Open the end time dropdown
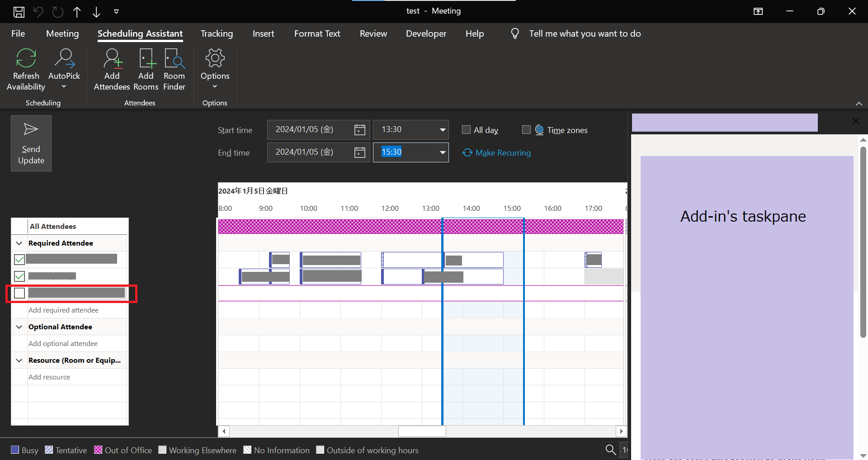The image size is (868, 460). [442, 152]
